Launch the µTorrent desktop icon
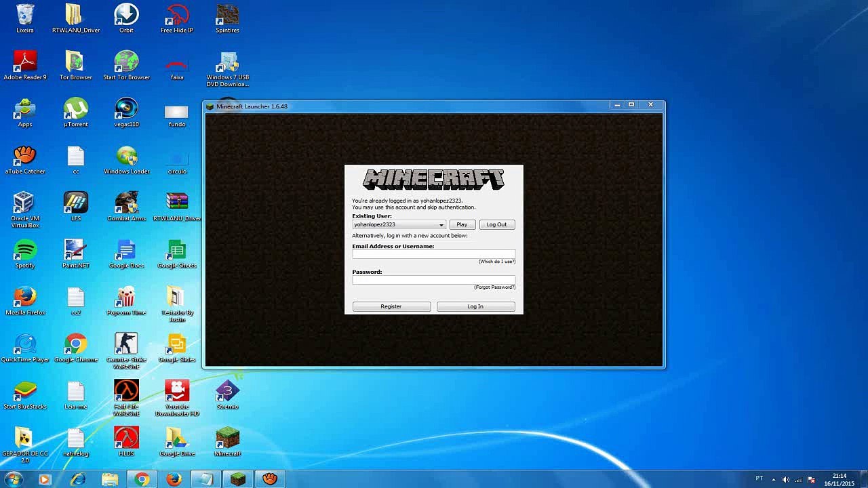Image resolution: width=868 pixels, height=488 pixels. pos(75,109)
